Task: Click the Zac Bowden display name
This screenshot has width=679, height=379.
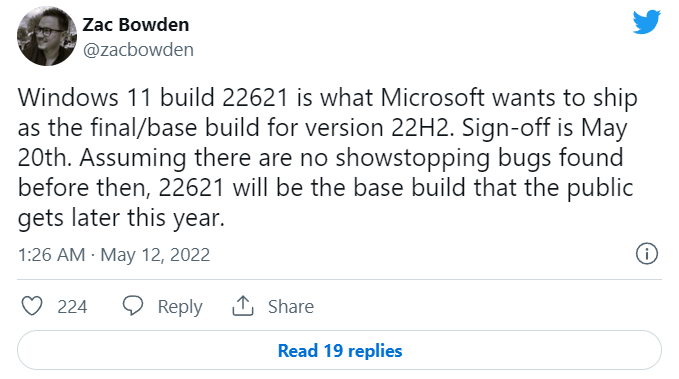Action: click(136, 25)
